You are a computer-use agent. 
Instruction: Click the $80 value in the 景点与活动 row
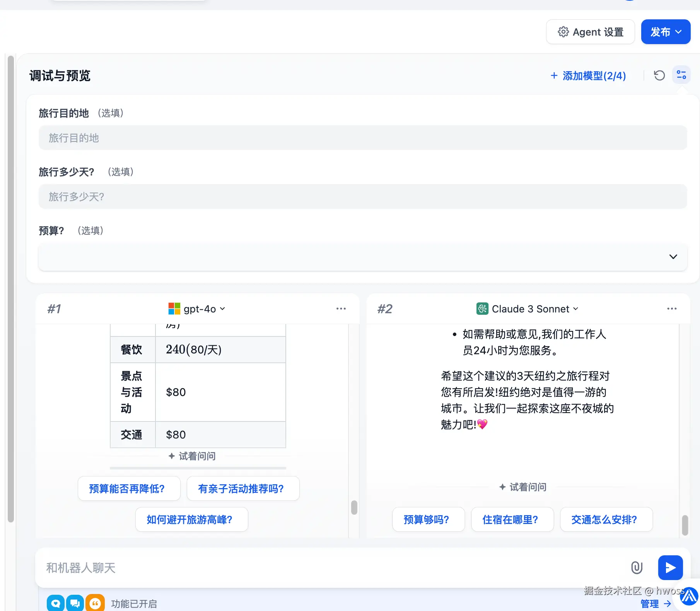[x=176, y=392]
